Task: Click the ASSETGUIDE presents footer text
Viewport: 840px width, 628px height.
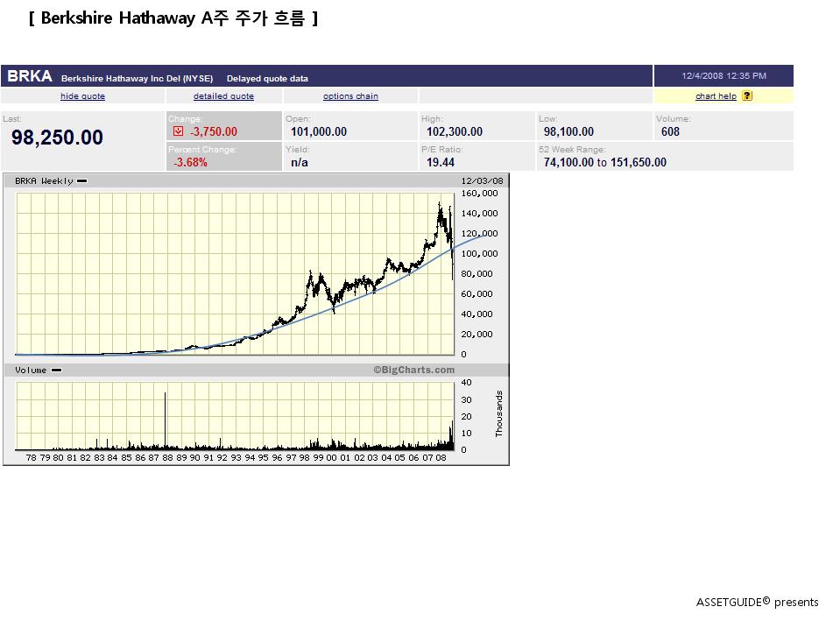Action: coord(757,603)
